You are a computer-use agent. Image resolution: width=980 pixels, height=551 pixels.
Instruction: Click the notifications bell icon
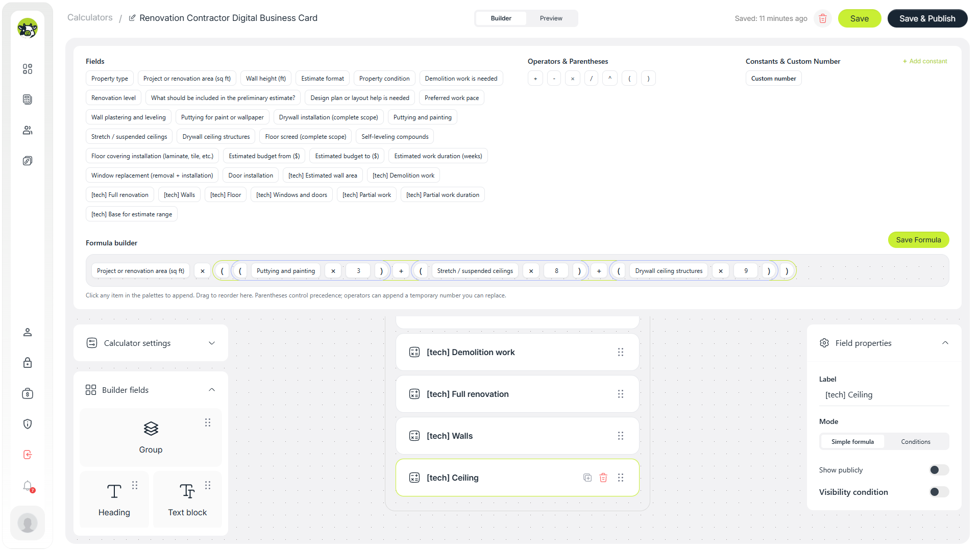(x=28, y=486)
